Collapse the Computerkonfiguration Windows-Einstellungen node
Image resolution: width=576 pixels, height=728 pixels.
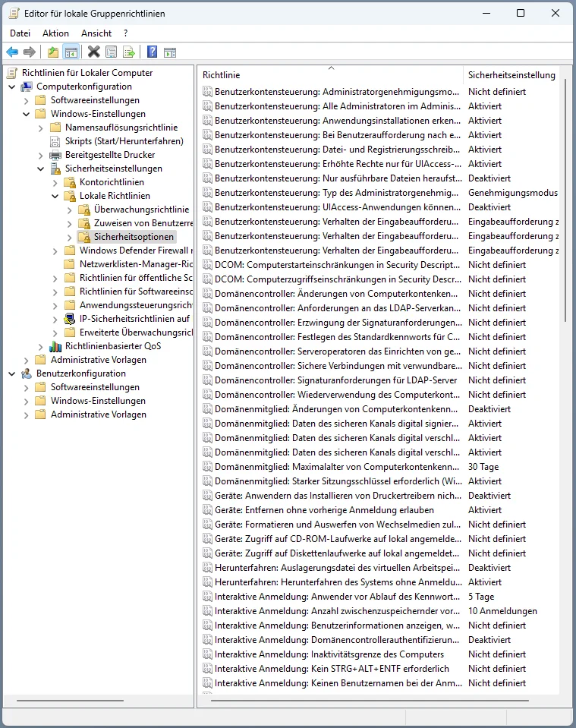(27, 114)
